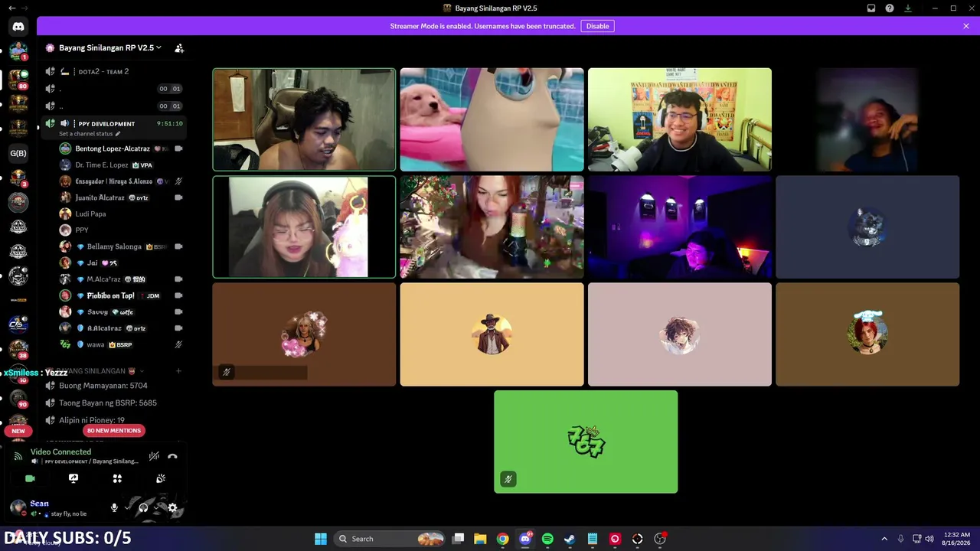Open microphone input device options arrow

coord(127,507)
